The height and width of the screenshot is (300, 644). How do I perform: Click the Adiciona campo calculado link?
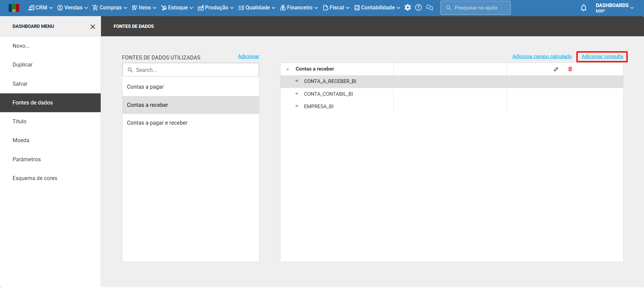click(x=542, y=56)
